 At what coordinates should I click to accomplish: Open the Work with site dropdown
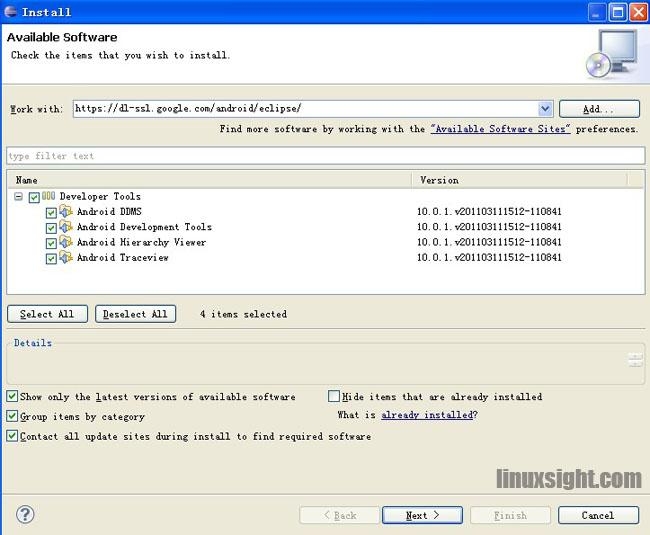pyautogui.click(x=545, y=108)
